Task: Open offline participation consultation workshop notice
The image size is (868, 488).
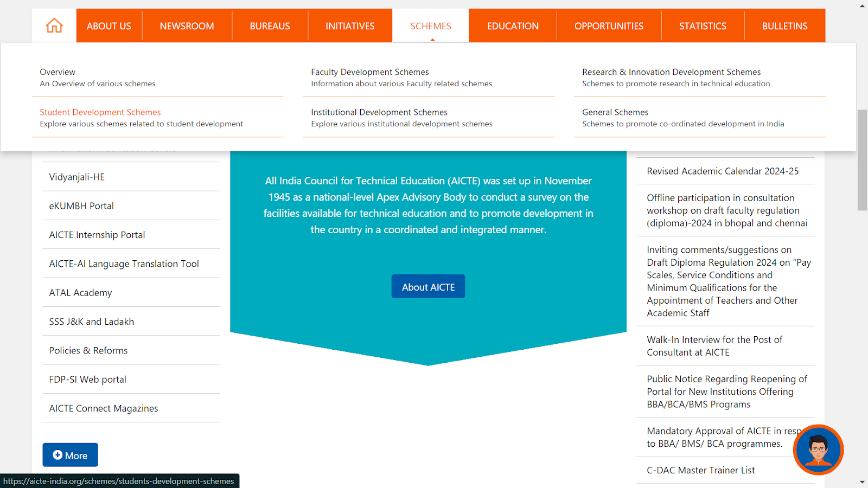Action: point(726,210)
